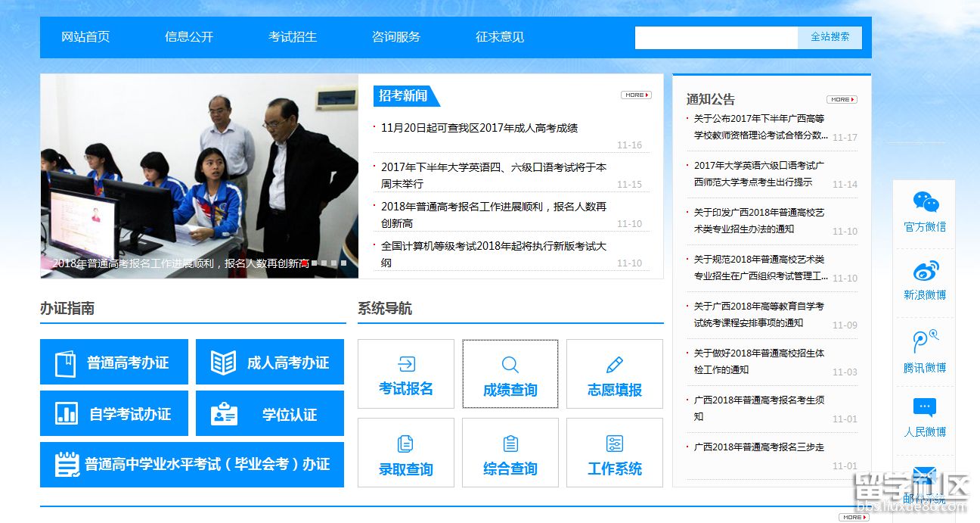Expand 通知公告 with its MORE button
Screen dimensions: 980x523
tap(842, 100)
